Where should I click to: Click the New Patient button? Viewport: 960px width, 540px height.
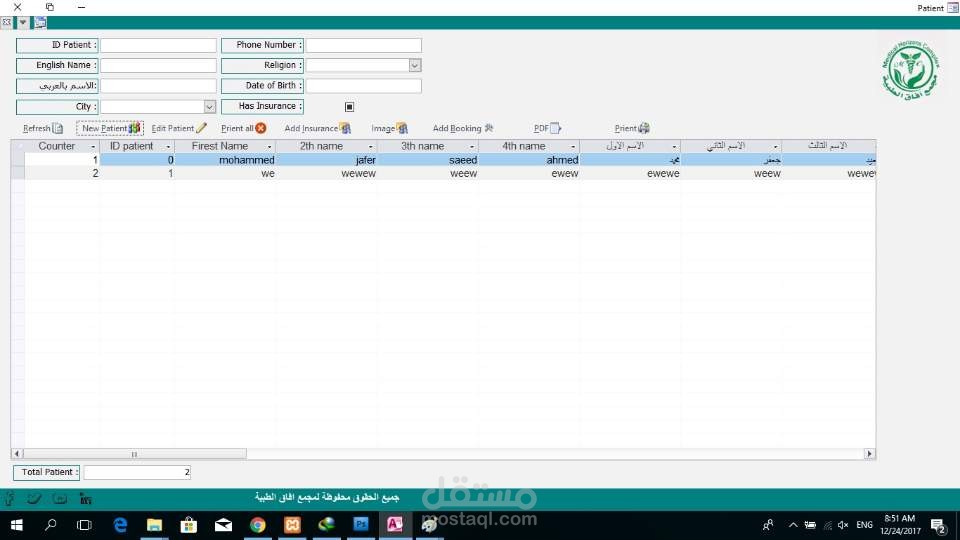(110, 129)
